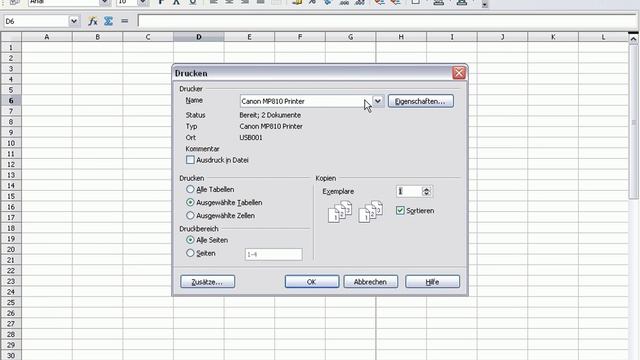Image resolution: width=640 pixels, height=360 pixels.
Task: Click the Exemplare copies number field
Action: pos(409,191)
